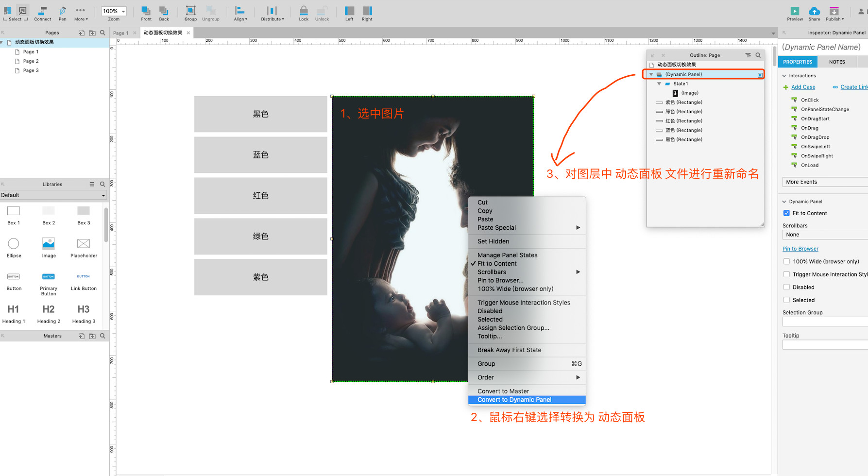Screen dimensions: 868x476
Task: Collapse State1 in the Outline panel
Action: point(659,83)
